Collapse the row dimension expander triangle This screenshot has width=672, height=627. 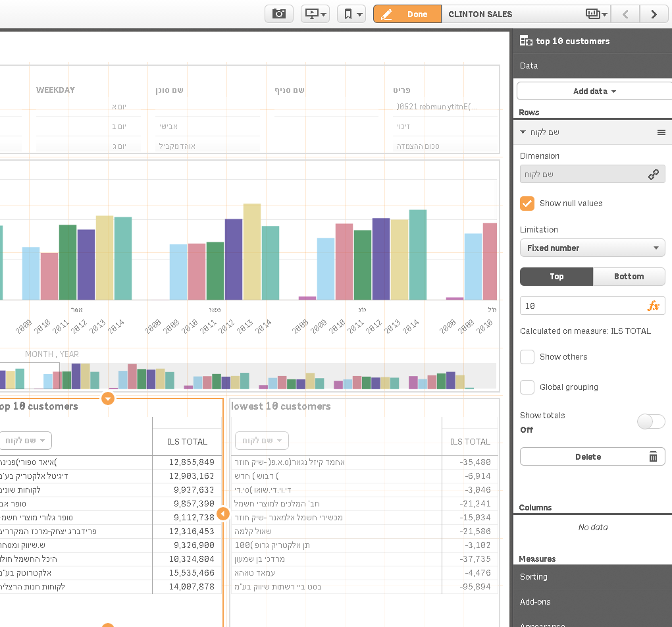523,132
